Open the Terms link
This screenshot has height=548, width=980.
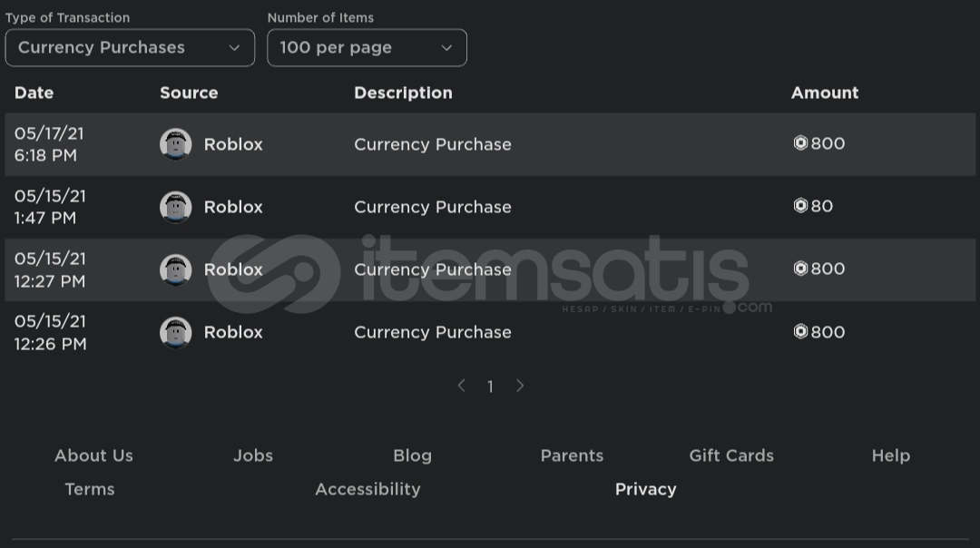click(90, 489)
